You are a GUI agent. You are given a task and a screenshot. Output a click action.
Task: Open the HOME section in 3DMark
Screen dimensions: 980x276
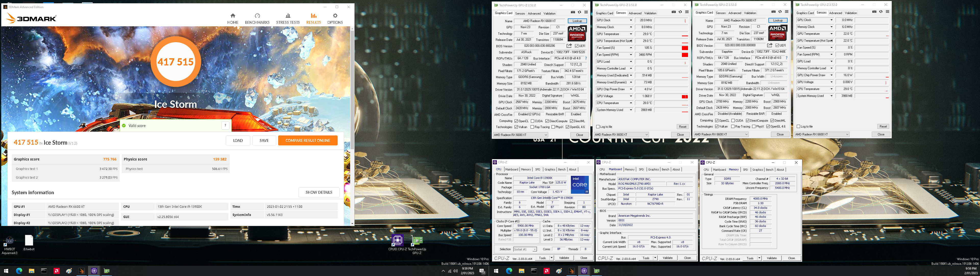pyautogui.click(x=232, y=19)
